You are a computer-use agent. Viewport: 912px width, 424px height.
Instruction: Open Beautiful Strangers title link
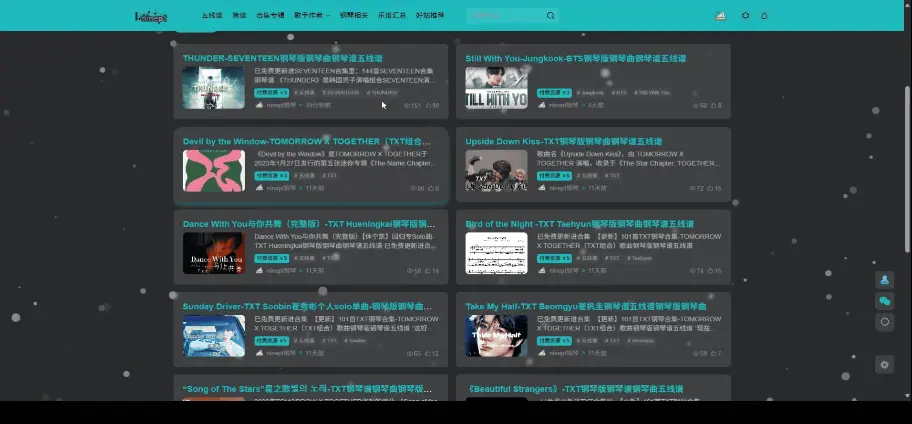(574, 389)
